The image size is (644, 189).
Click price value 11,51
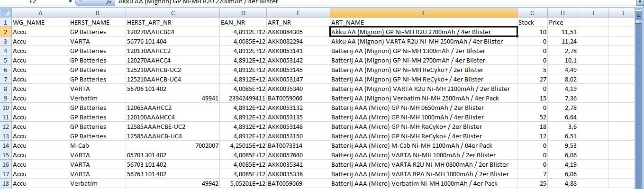(x=562, y=32)
